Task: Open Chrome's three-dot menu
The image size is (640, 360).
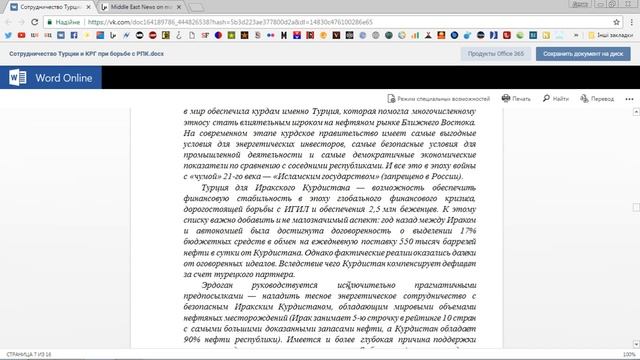Action: tap(631, 22)
